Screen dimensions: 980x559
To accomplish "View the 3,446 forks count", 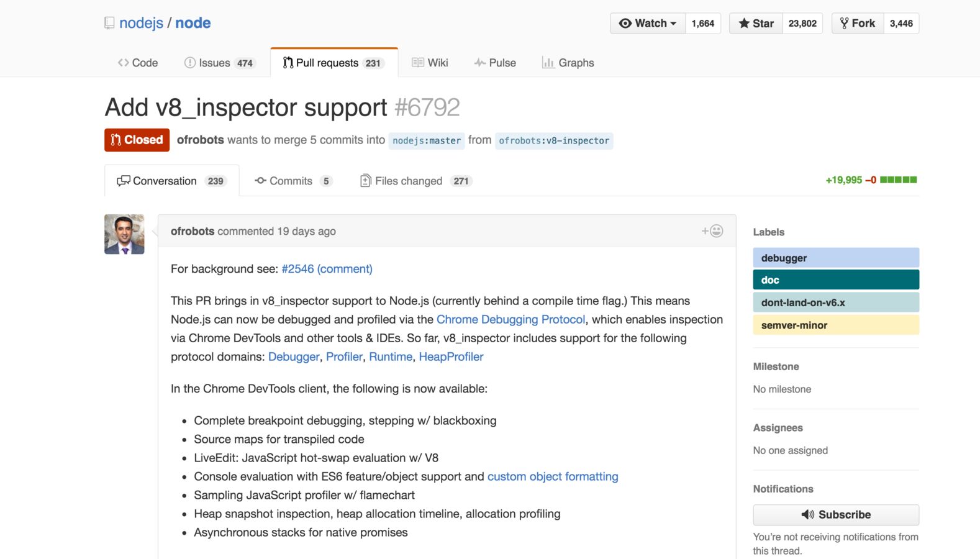I will 901,24.
